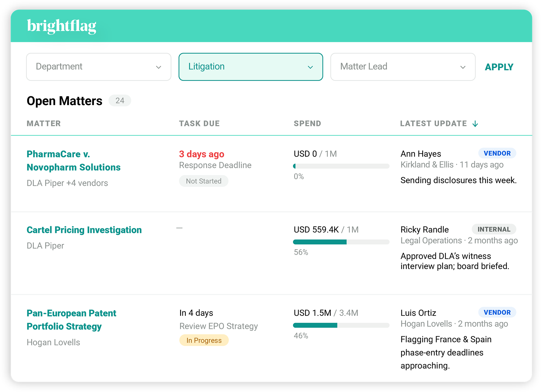
Task: Click the 'USD 1.5M / 3.4M' spend value
Action: click(326, 313)
